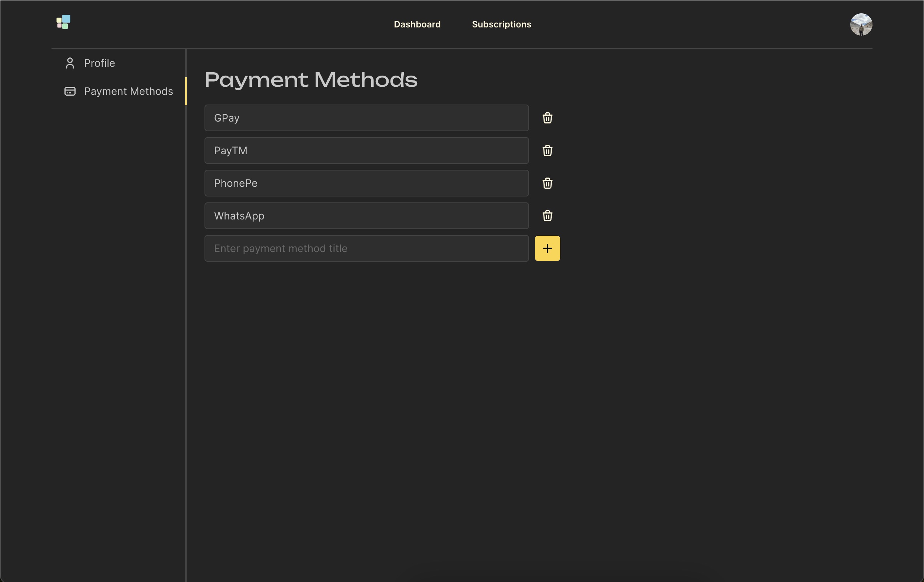Image resolution: width=924 pixels, height=582 pixels.
Task: Go to the Subscriptions page
Action: coord(502,24)
